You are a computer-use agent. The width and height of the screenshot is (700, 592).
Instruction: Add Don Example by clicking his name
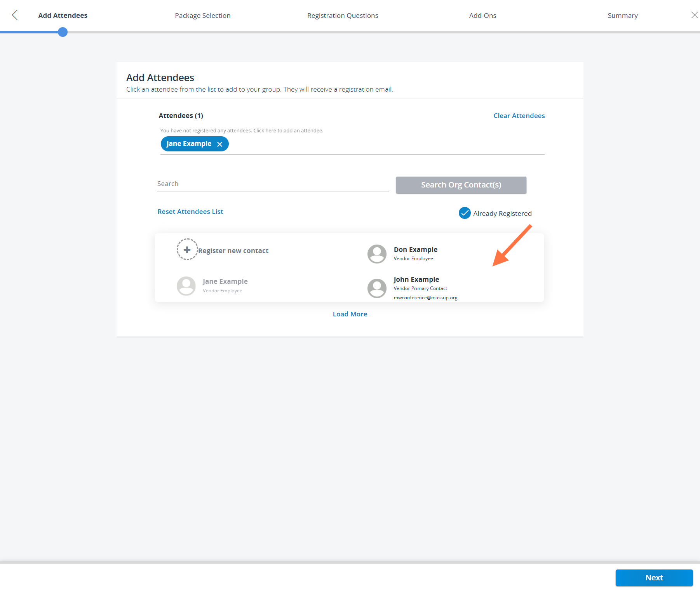[x=416, y=250]
